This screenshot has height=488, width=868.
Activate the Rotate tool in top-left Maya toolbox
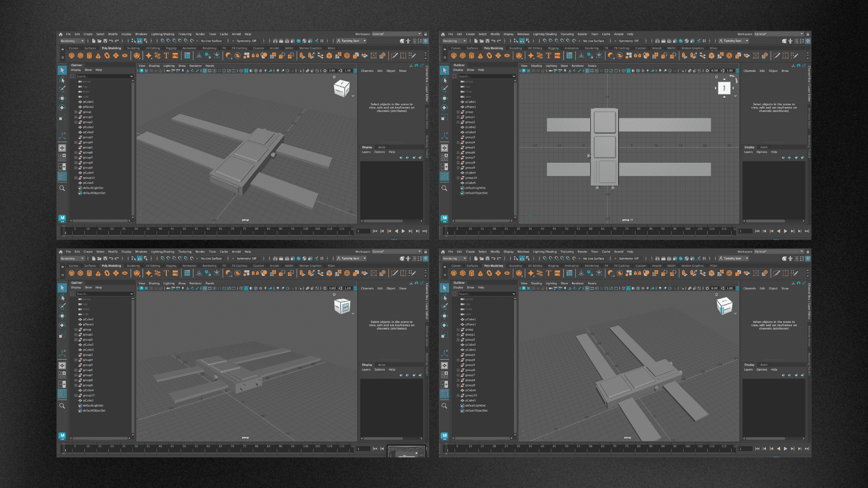coord(62,108)
